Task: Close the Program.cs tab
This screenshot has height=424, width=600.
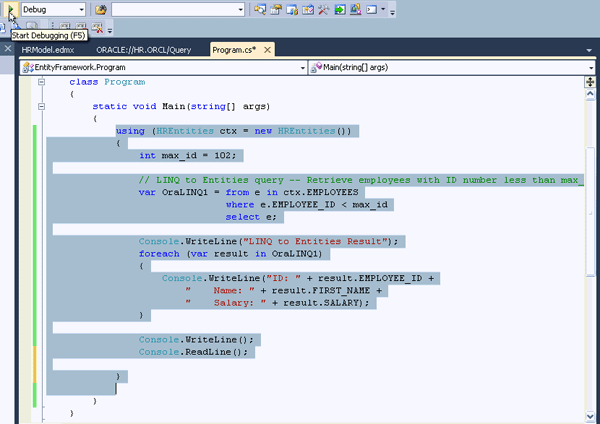Action: pyautogui.click(x=269, y=49)
